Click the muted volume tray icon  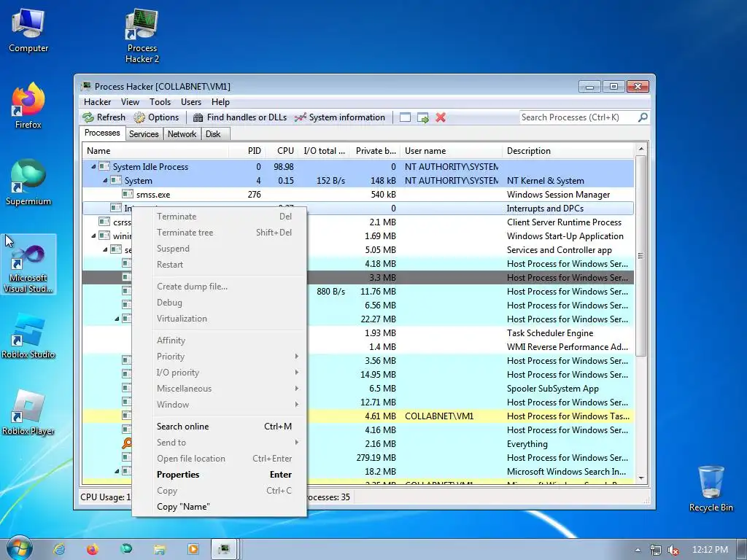(673, 550)
